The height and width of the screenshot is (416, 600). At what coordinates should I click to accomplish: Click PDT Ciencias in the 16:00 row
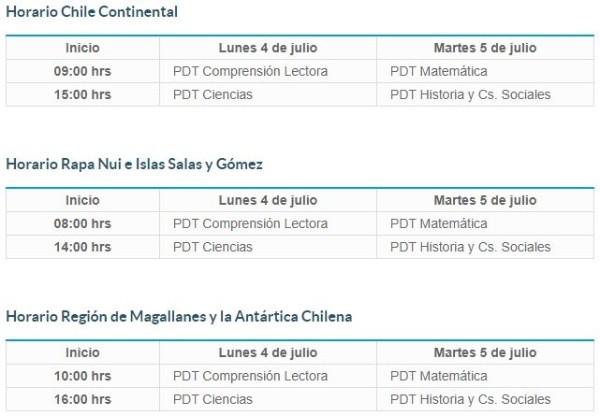[213, 400]
